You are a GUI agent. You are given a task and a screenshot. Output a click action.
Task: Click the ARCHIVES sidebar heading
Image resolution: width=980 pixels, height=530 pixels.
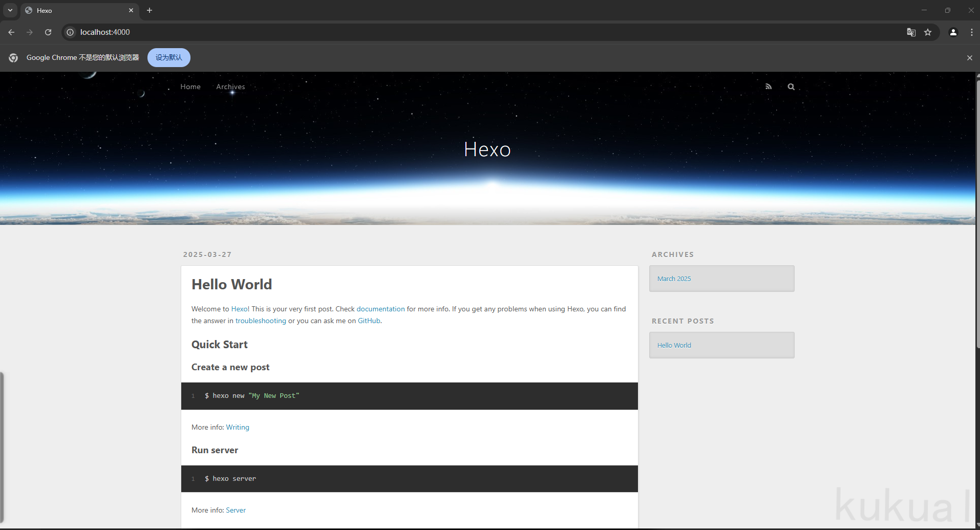pos(673,255)
